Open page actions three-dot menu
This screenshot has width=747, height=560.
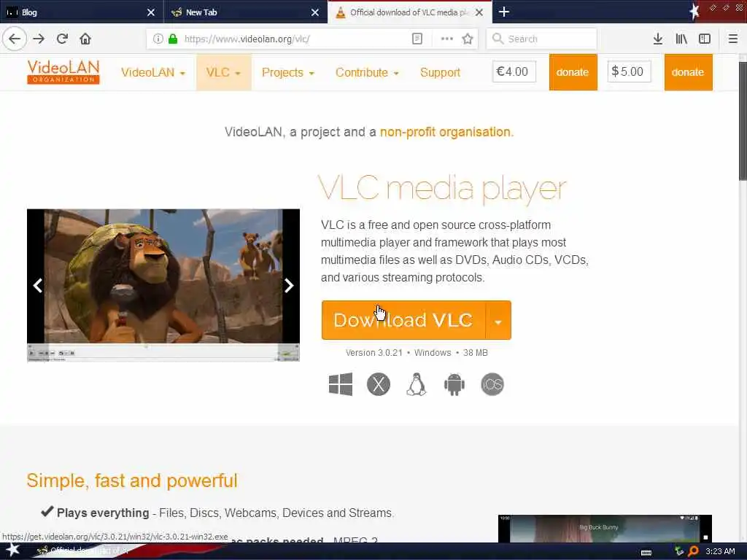click(447, 39)
